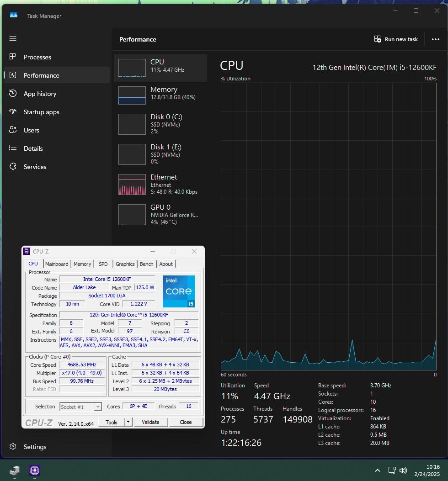448x481 pixels.
Task: Click the Run new task button label
Action: (x=401, y=39)
